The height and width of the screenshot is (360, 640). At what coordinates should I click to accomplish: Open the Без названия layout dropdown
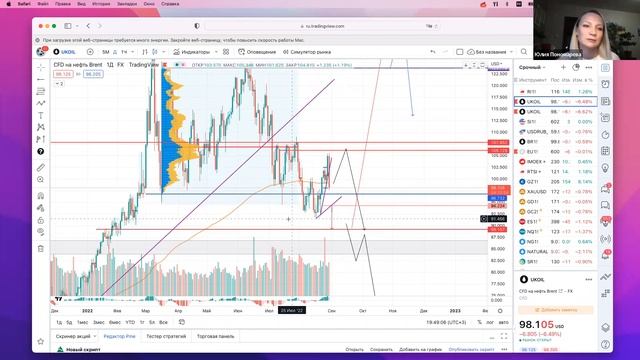490,52
